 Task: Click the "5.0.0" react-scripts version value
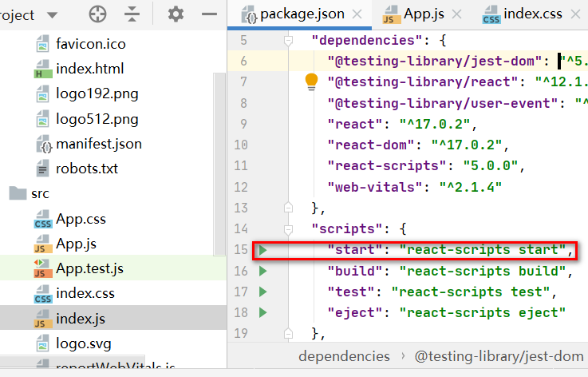(490, 166)
